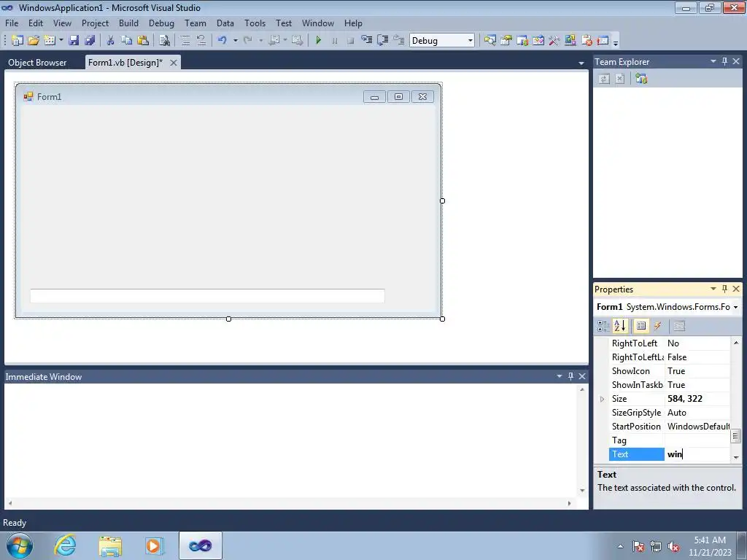Click the Comment out lines icon
The height and width of the screenshot is (560, 747).
coord(185,41)
